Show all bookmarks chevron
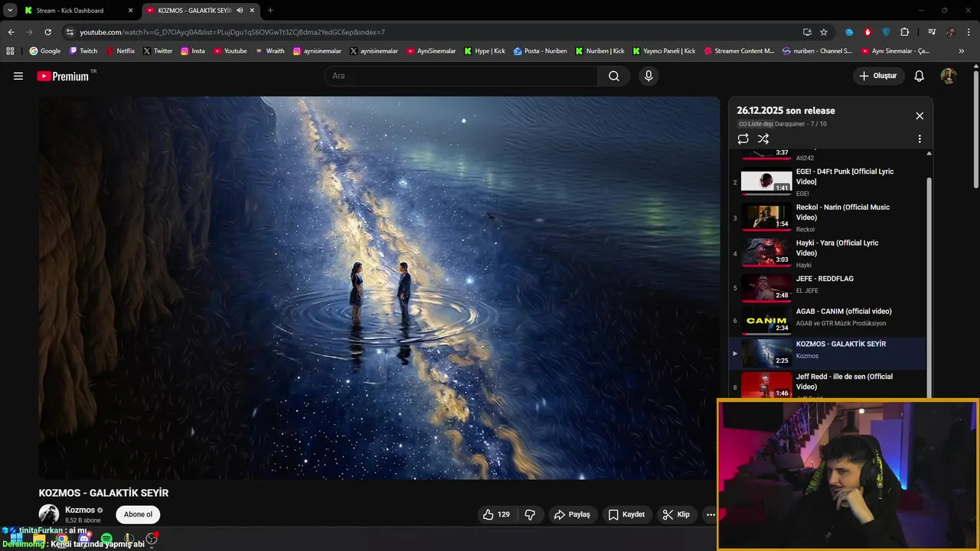Image resolution: width=980 pixels, height=551 pixels. tap(962, 51)
